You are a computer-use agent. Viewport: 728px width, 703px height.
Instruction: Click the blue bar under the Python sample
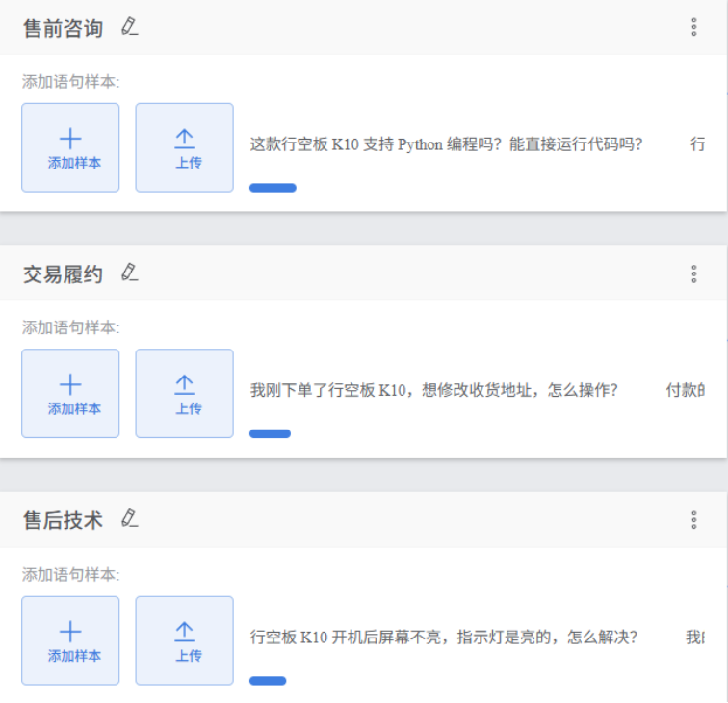[273, 188]
